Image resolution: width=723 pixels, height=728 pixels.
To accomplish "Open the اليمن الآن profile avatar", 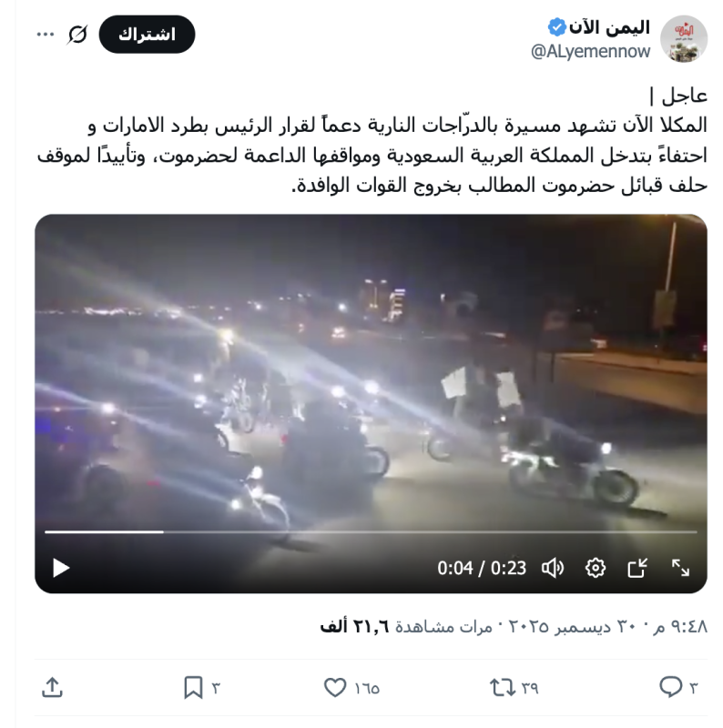I will (x=684, y=38).
